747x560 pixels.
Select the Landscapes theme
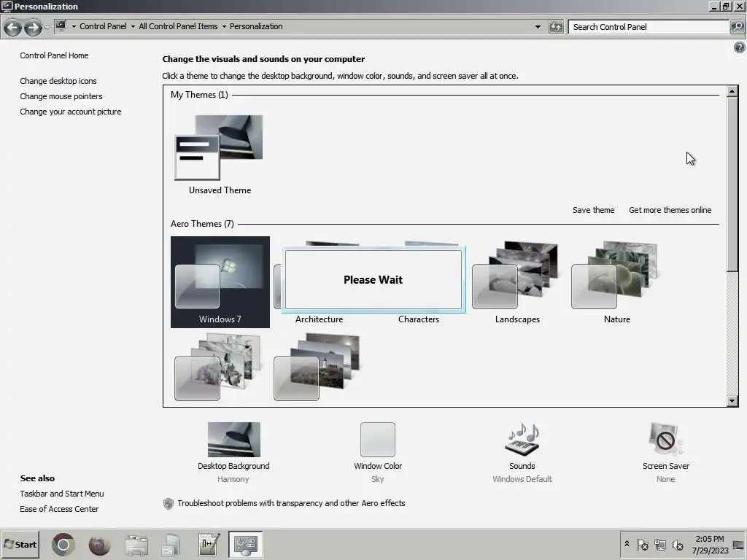click(517, 282)
